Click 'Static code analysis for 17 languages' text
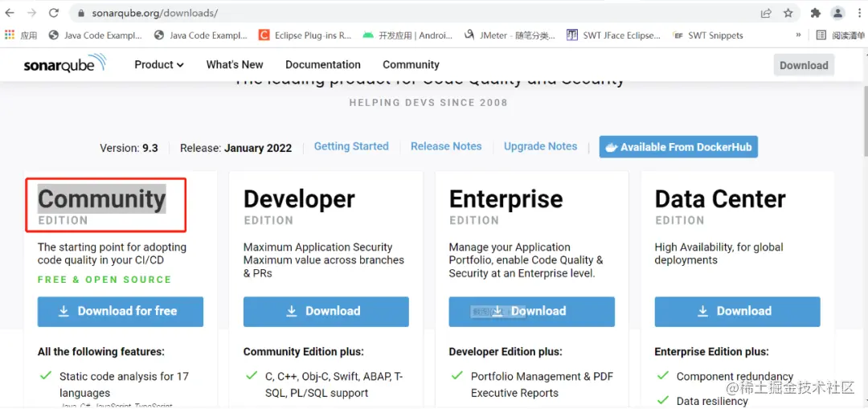The width and height of the screenshot is (868, 409). [124, 385]
